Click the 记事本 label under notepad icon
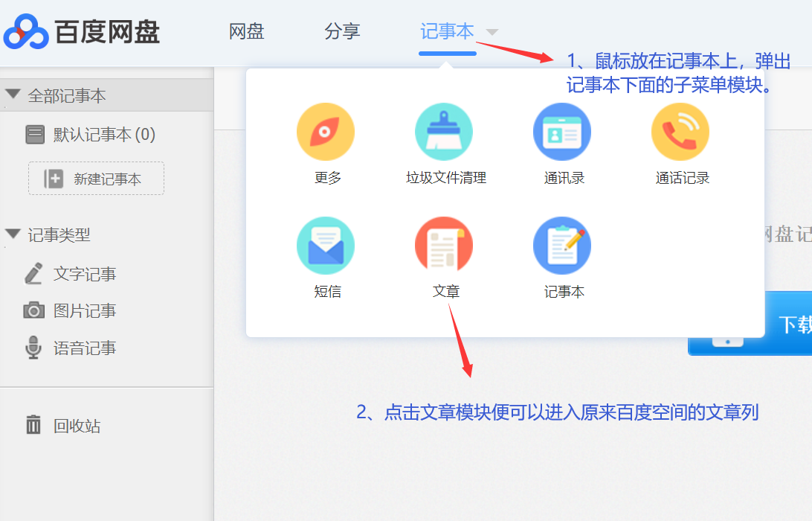Image resolution: width=812 pixels, height=521 pixels. 564,291
